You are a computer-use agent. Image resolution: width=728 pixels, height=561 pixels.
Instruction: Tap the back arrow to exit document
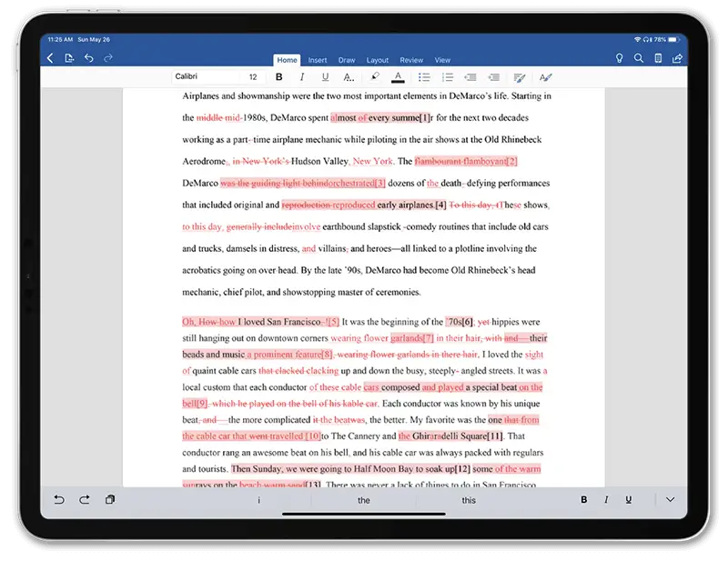pos(50,59)
